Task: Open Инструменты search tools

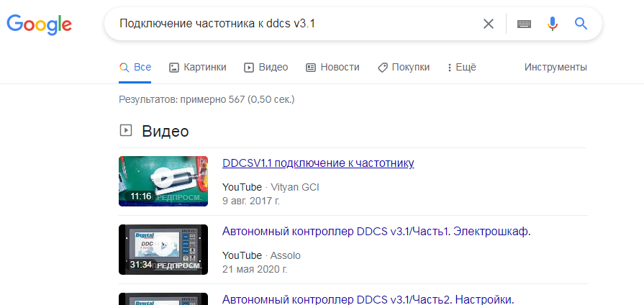Action: [555, 68]
